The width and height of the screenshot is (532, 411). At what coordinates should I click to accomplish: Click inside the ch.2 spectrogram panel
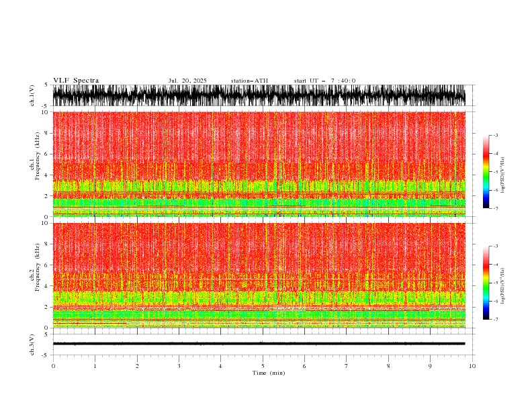(x=259, y=275)
